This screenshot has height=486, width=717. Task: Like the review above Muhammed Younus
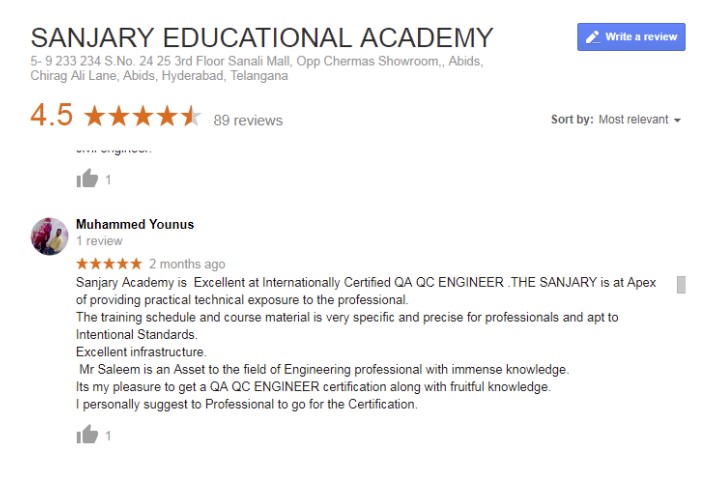point(87,180)
